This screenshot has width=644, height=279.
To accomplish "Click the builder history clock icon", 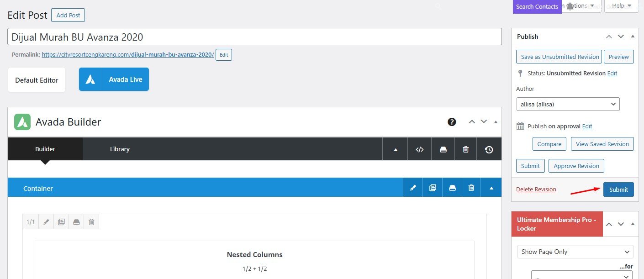I will point(489,149).
